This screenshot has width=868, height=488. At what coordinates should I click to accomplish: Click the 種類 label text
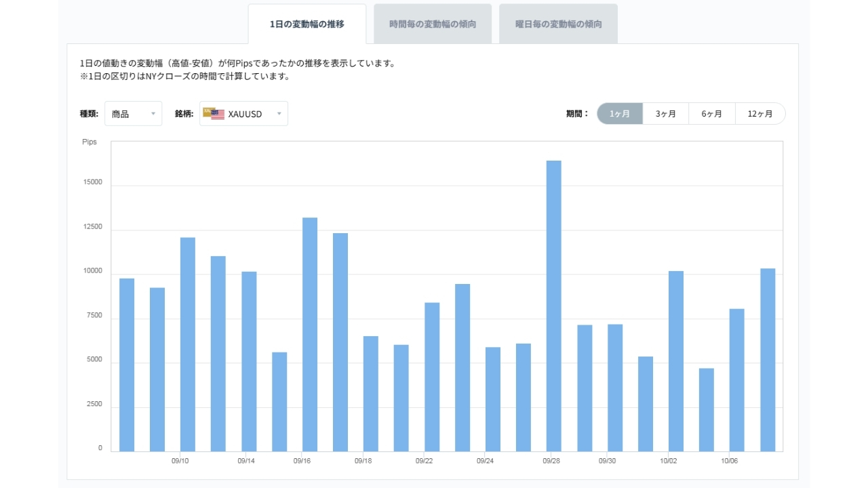90,114
